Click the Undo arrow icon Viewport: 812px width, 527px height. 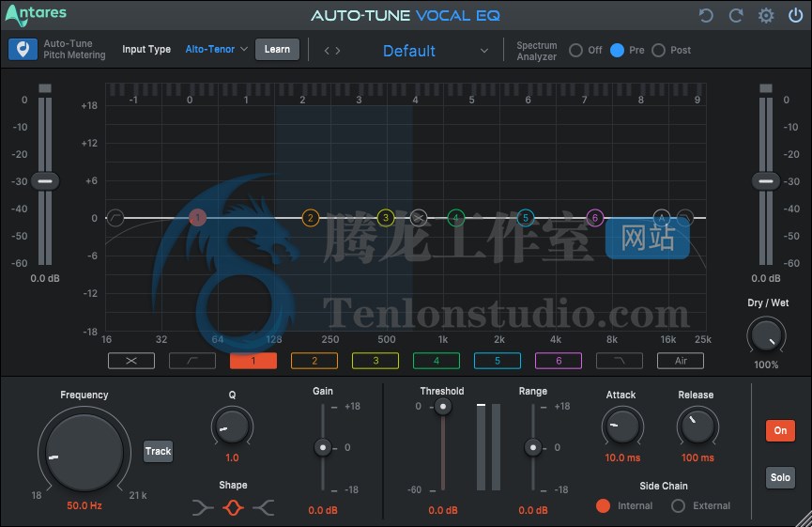tap(706, 16)
